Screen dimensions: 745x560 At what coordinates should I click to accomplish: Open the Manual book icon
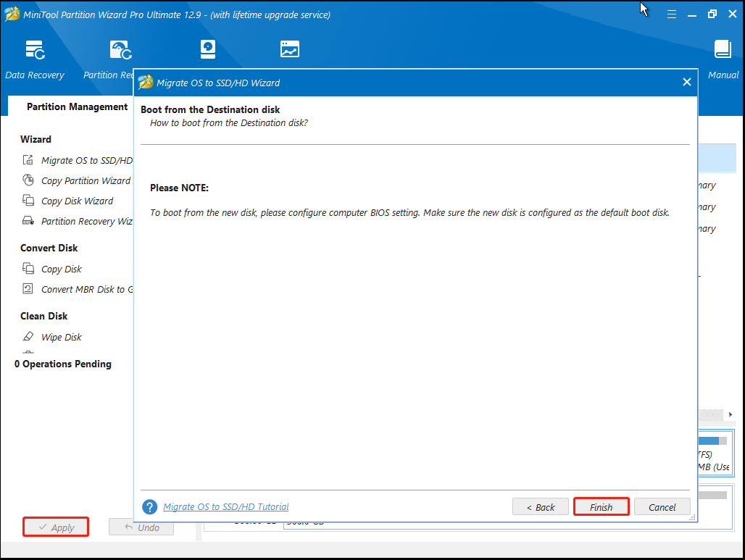pyautogui.click(x=723, y=49)
